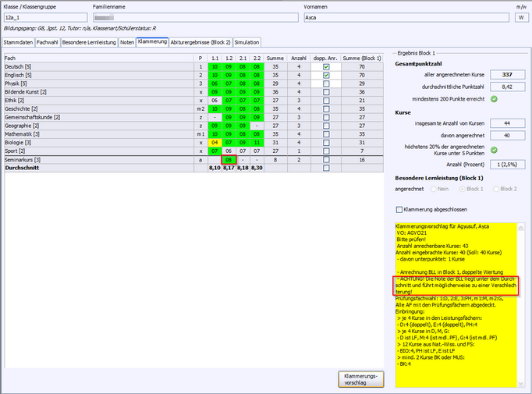
Task: Switch to the Simulation tab
Action: tap(246, 42)
